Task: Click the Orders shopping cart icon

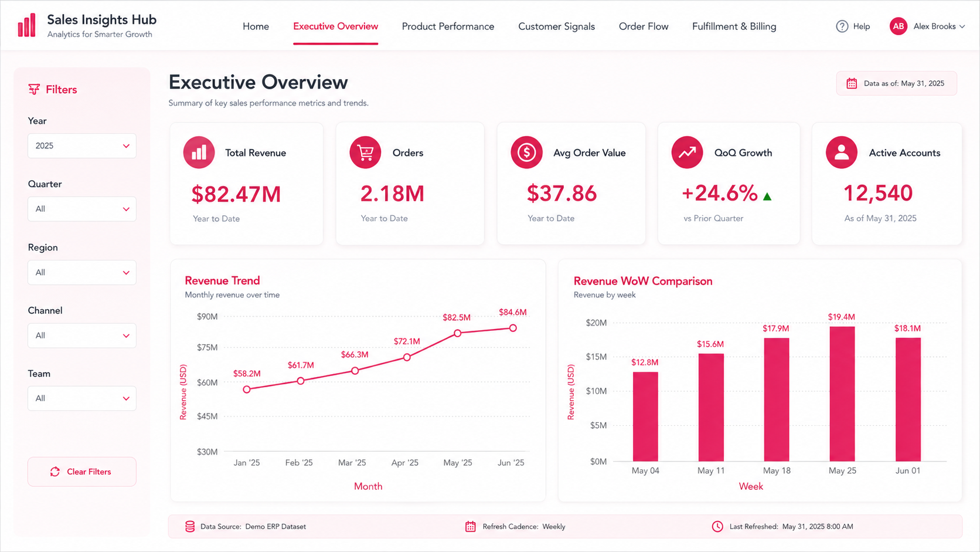Action: (365, 153)
